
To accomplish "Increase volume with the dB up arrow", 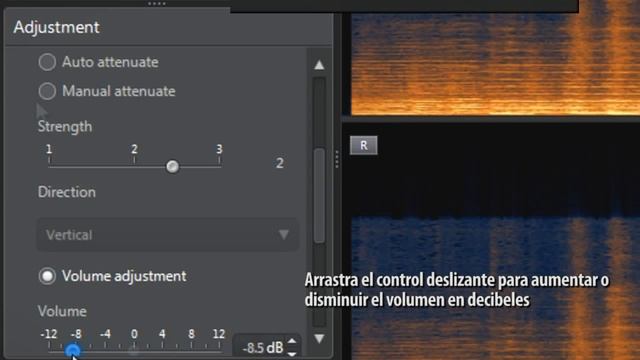I will coord(292,341).
